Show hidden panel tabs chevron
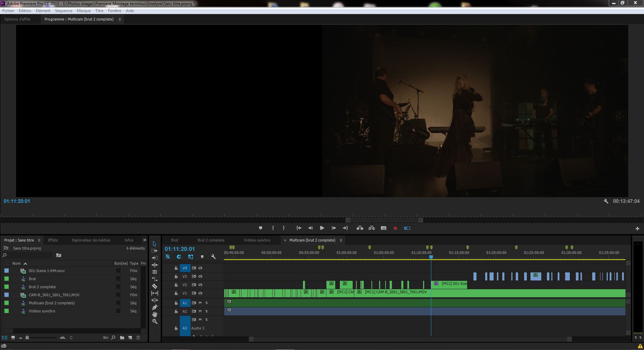644x350 pixels. click(145, 240)
